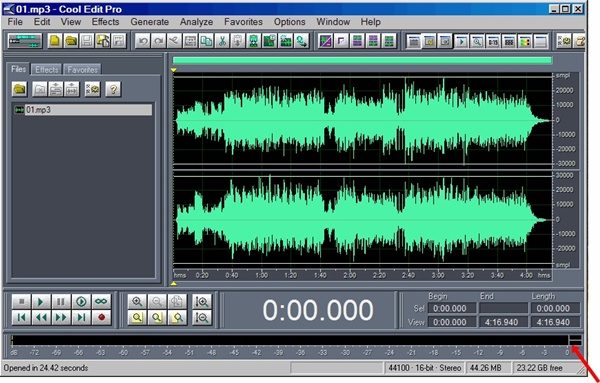Open the View menu
This screenshot has height=383, width=600.
[x=71, y=22]
